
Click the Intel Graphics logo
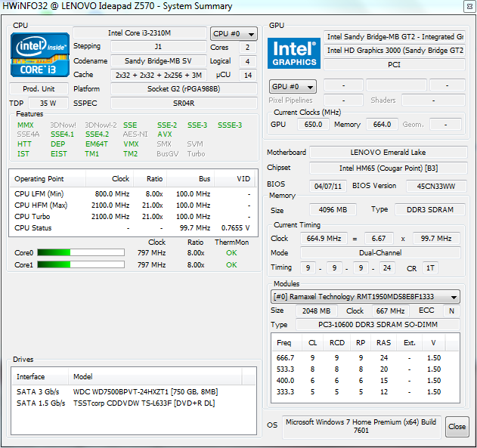pos(294,53)
